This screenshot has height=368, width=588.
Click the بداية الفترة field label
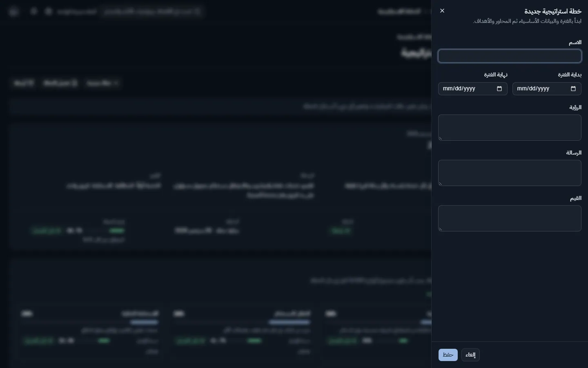click(x=570, y=75)
